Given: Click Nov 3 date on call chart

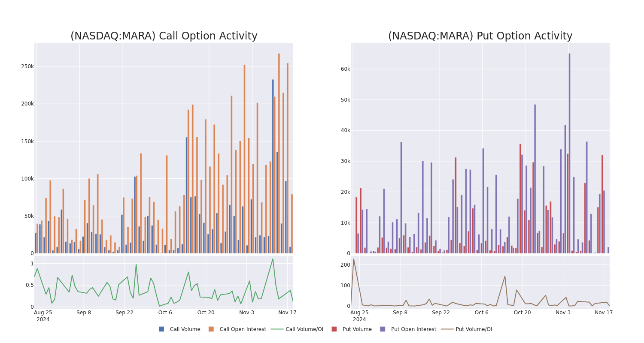Looking at the screenshot, I should point(246,313).
